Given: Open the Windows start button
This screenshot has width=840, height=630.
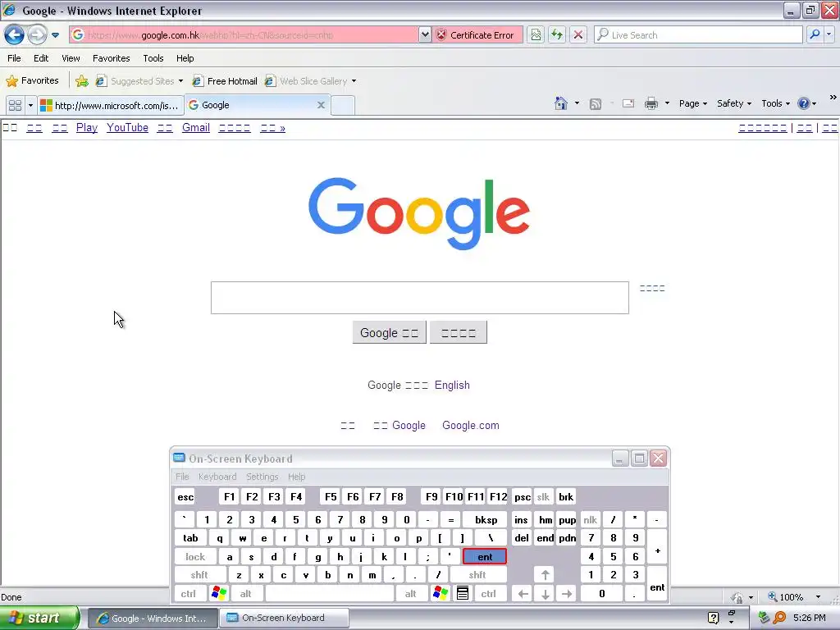Looking at the screenshot, I should tap(39, 619).
